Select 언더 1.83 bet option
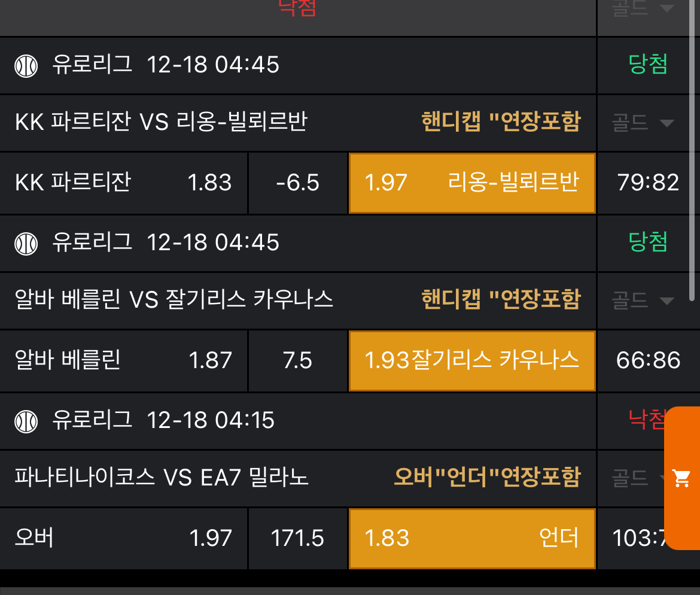700x595 pixels. click(472, 538)
